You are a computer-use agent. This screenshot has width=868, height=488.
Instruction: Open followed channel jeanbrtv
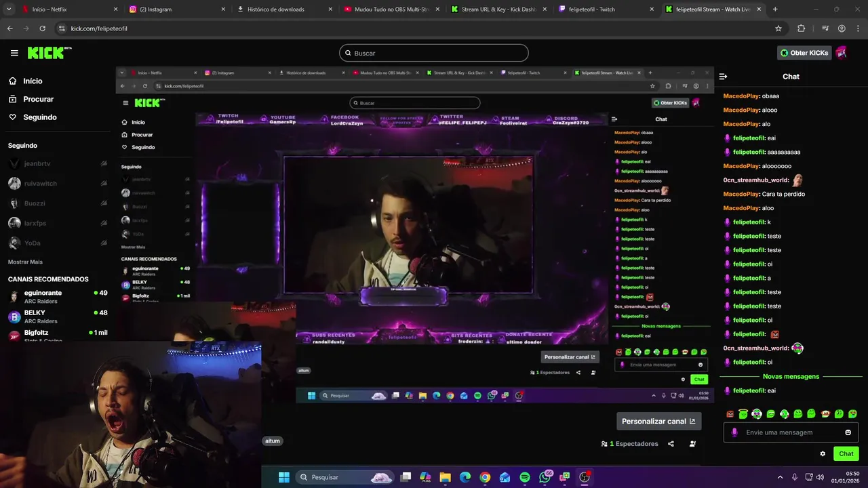pos(58,164)
